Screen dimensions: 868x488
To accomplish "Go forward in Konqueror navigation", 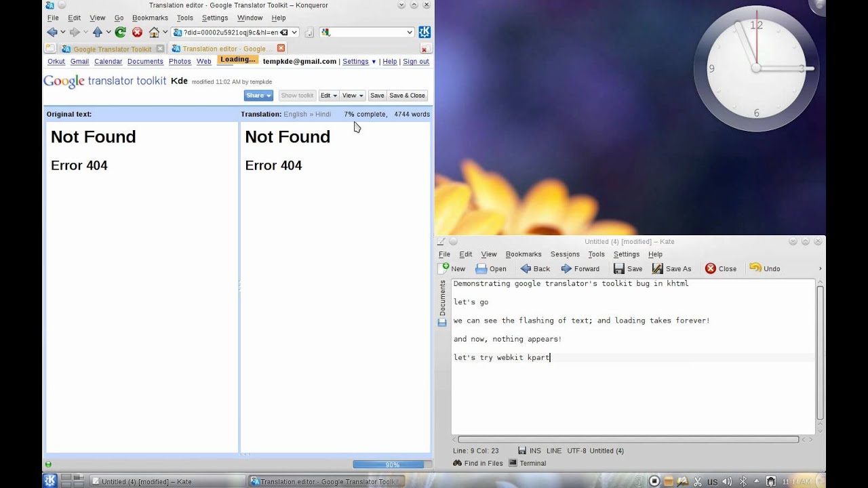I will point(75,33).
